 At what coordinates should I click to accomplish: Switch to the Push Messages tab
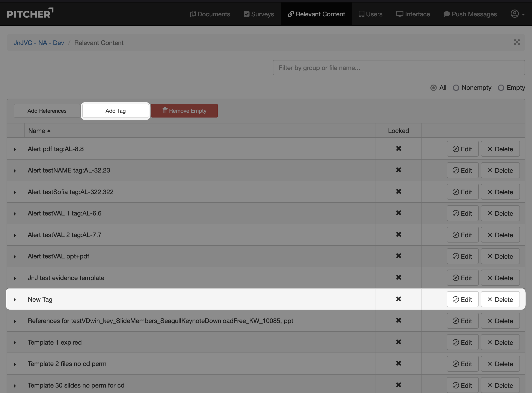470,14
